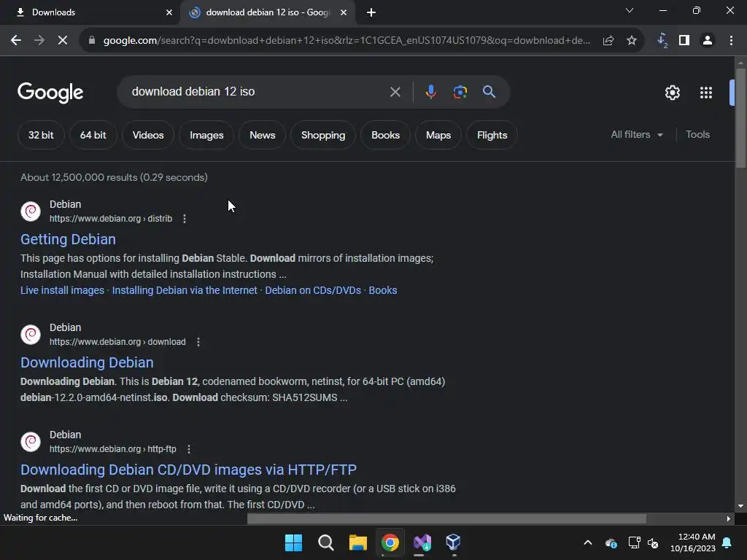The width and height of the screenshot is (747, 560).
Task: Open the More options menu for Downloading Debian result
Action: pyautogui.click(x=198, y=342)
